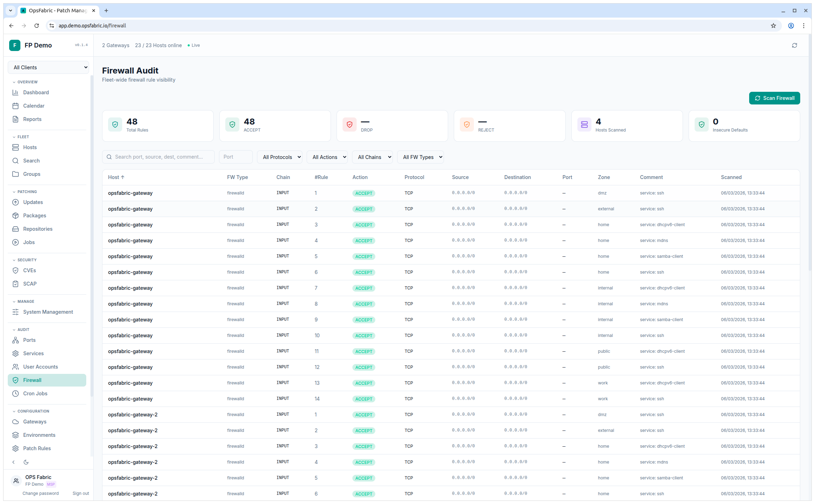Viewport: 815px width, 504px height.
Task: Click the Scan Firewall button
Action: [774, 98]
